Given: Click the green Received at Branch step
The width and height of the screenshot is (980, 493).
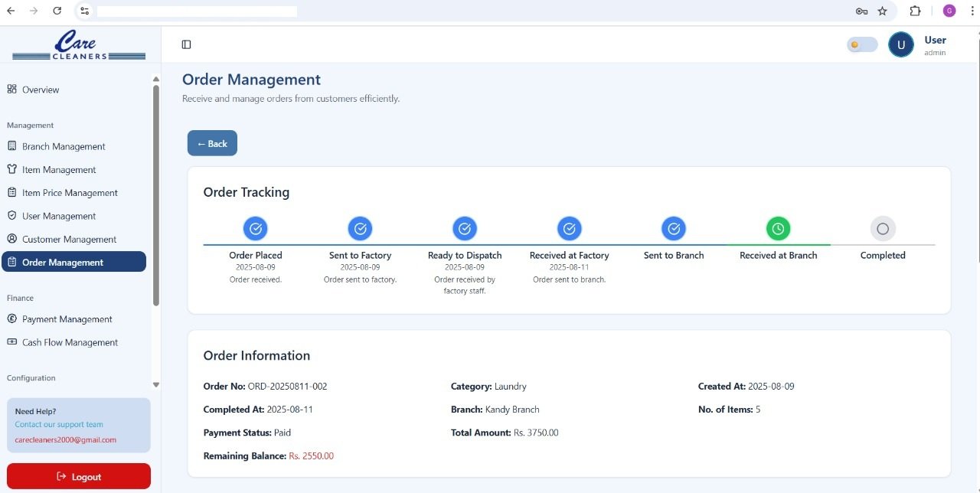Looking at the screenshot, I should coord(778,228).
